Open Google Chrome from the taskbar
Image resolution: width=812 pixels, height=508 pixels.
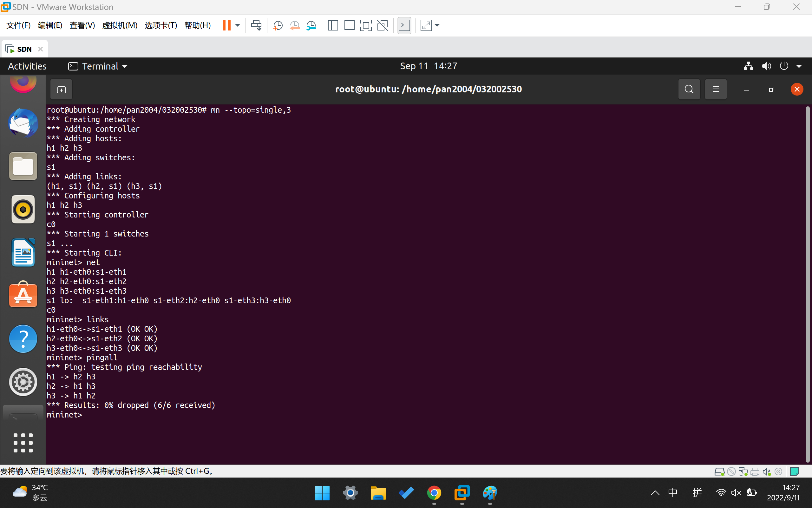coord(434,493)
